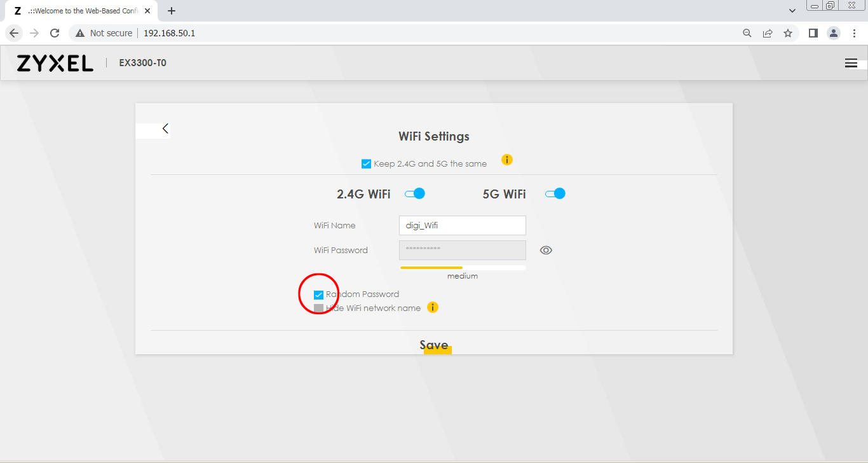
Task: Show WiFi password with eye icon
Action: click(x=546, y=251)
